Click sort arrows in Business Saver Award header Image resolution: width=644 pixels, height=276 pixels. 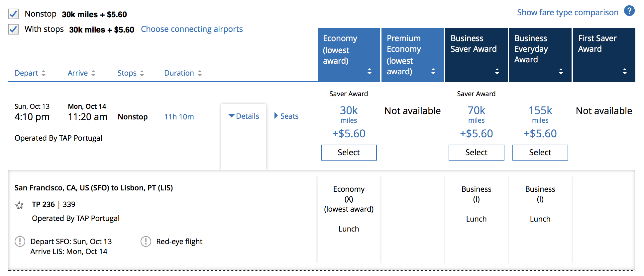[497, 71]
